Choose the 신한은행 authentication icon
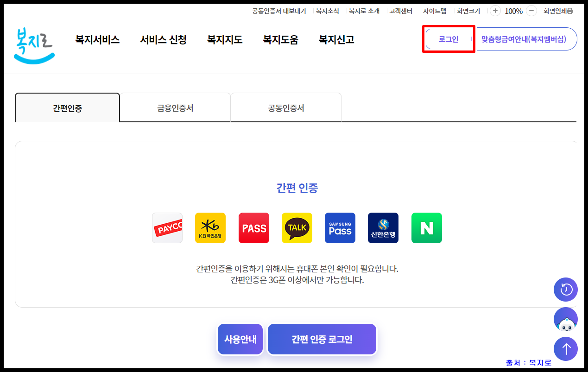Screen dimensions: 588x372 click(x=383, y=227)
